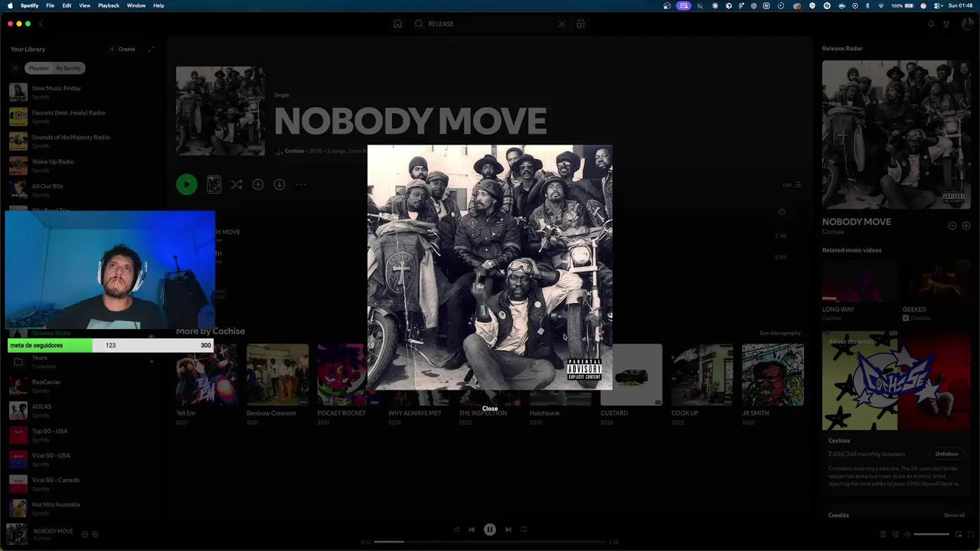
Task: Open CUSTARD album card
Action: tap(632, 385)
